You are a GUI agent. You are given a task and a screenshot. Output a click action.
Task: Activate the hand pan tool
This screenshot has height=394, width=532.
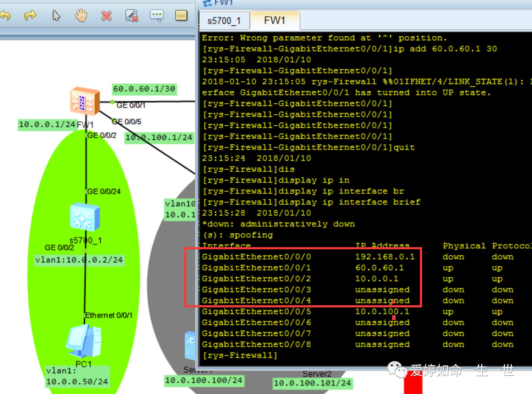coord(81,15)
